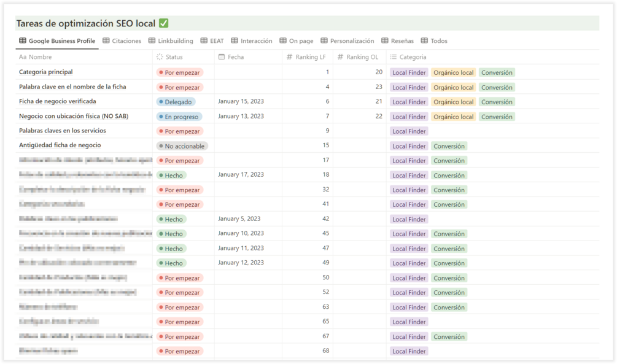Image resolution: width=617 pixels, height=364 pixels.
Task: Open the Ficha de negocio verificada entry
Action: point(57,101)
